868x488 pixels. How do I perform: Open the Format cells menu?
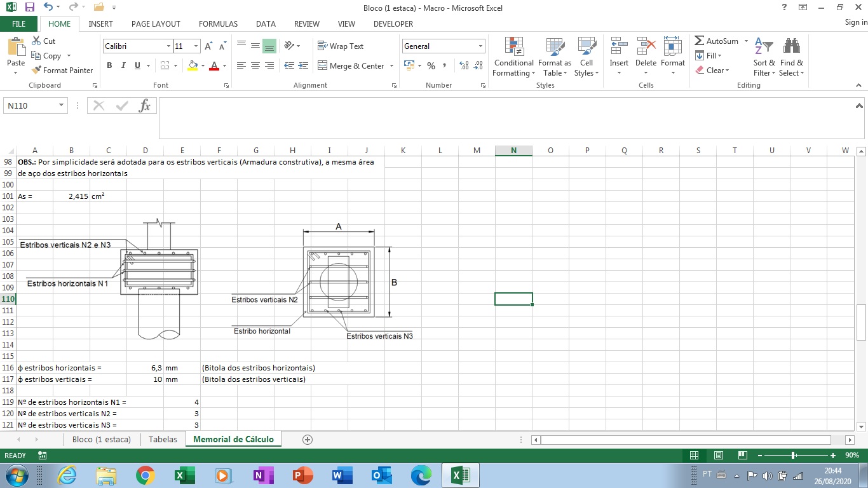tap(672, 57)
